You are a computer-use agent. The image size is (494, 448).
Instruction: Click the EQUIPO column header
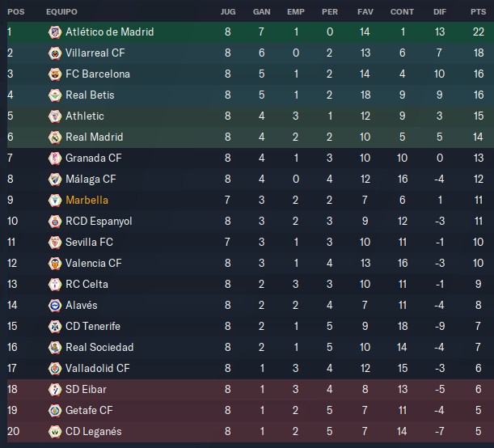click(x=61, y=12)
